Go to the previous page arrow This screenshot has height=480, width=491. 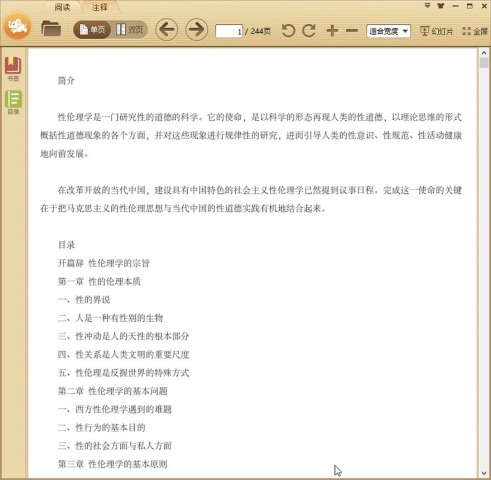(x=166, y=30)
